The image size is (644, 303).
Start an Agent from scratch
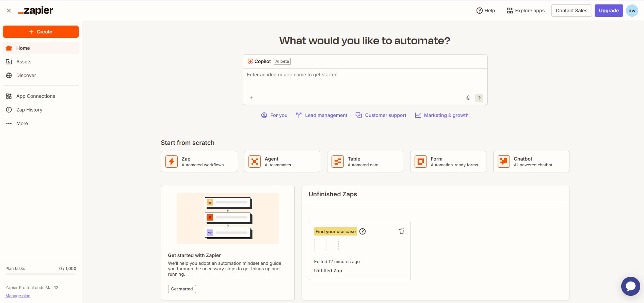point(282,162)
